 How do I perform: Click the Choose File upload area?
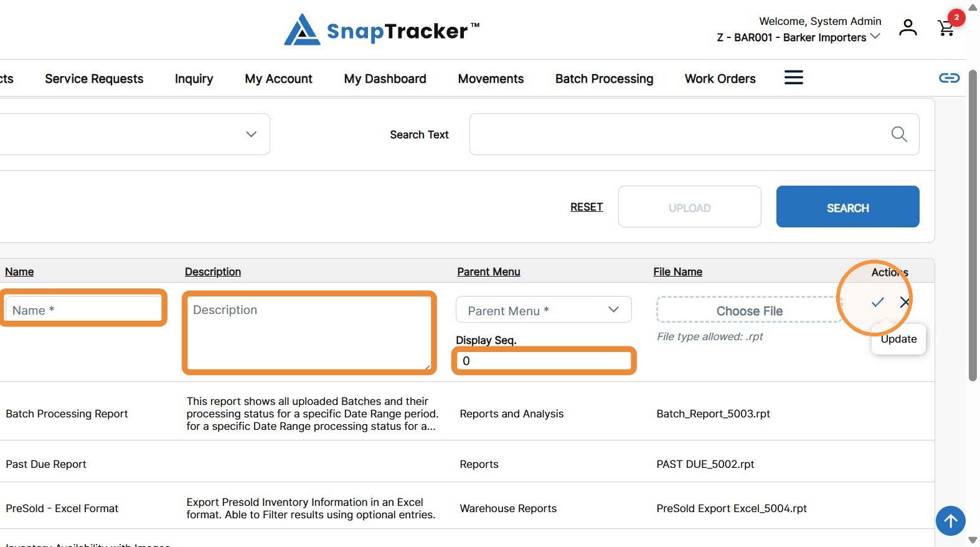point(750,310)
